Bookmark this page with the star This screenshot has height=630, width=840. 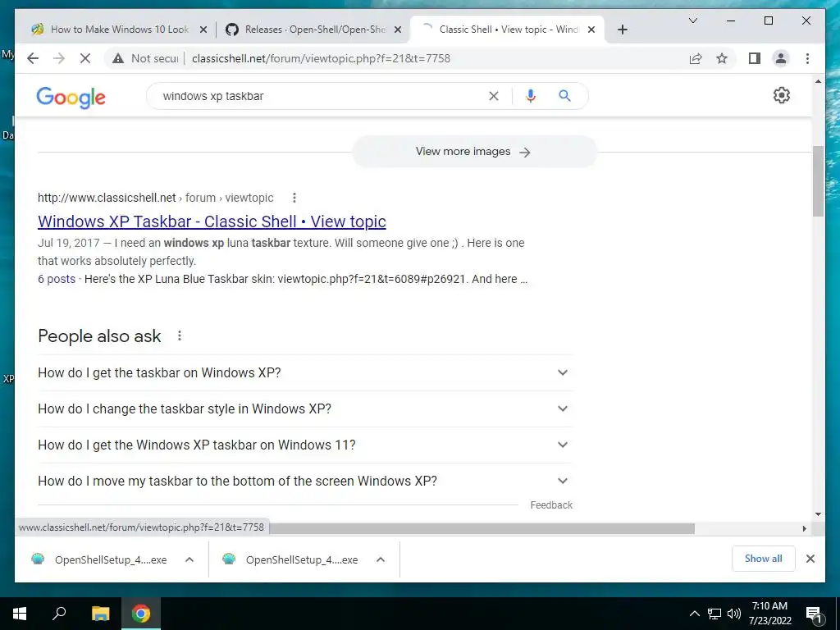(722, 58)
